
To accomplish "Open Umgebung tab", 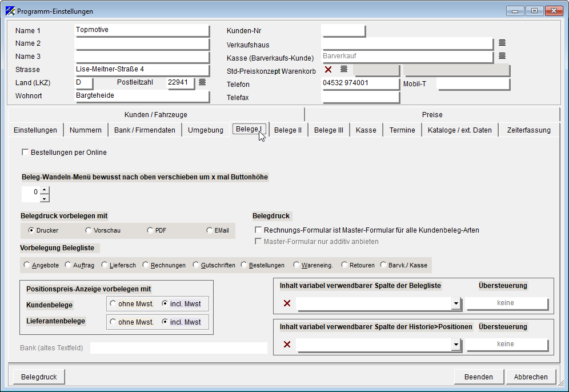I will pyautogui.click(x=206, y=130).
